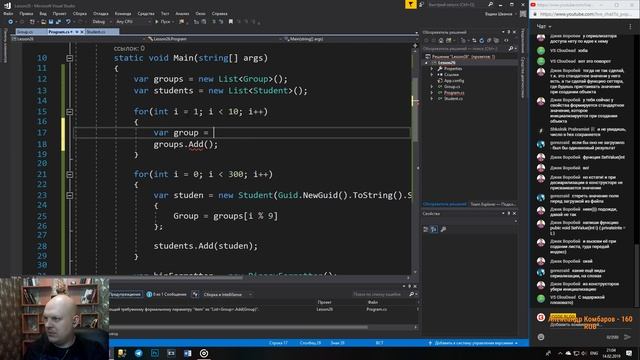Image resolution: width=640 pixels, height=360 pixels.
Task: Click the Navigate Backward toolbar icon
Action: coord(11,22)
